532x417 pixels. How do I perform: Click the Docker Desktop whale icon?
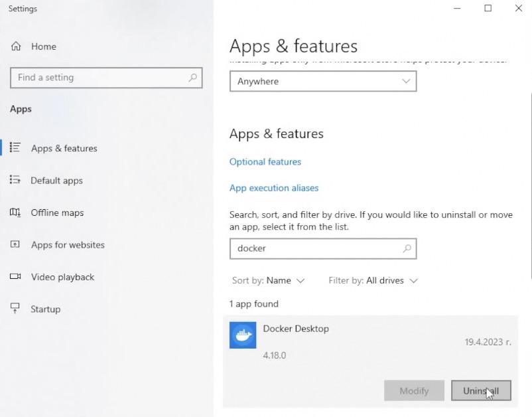pyautogui.click(x=243, y=335)
